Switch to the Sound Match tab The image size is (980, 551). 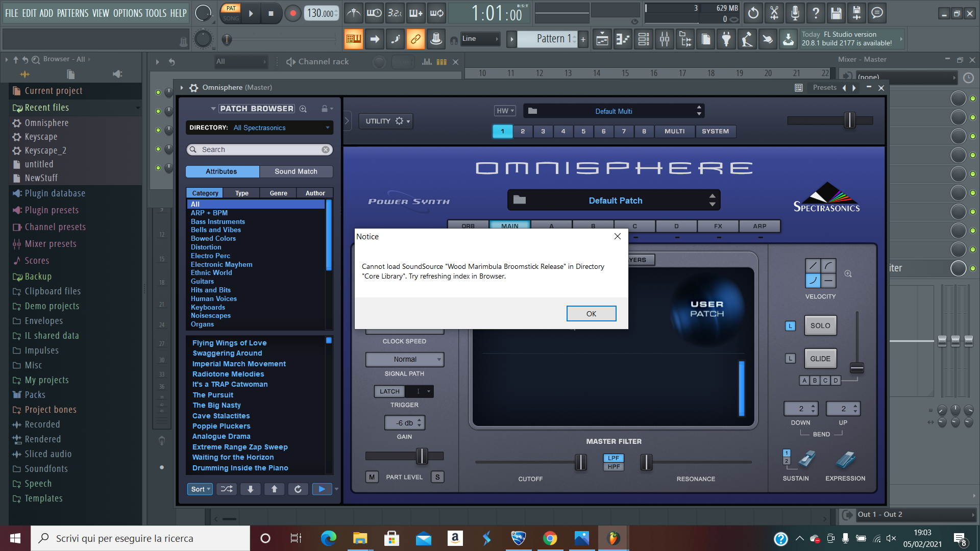coord(296,171)
